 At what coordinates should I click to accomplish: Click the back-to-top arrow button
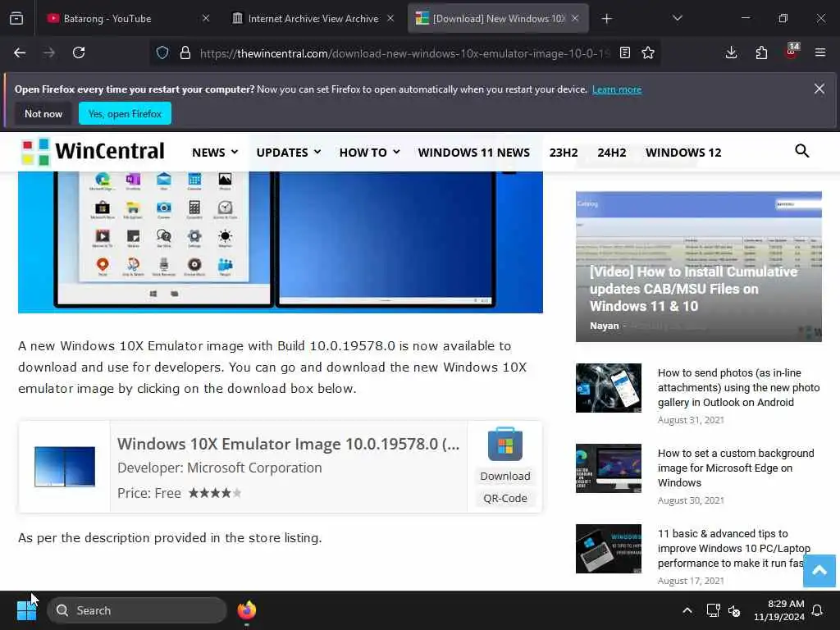[x=819, y=571]
